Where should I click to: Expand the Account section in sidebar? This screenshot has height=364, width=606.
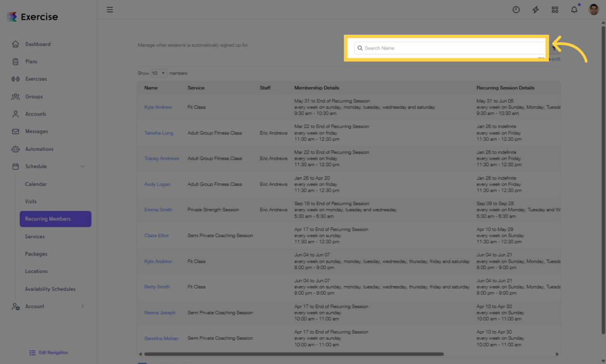pyautogui.click(x=82, y=306)
